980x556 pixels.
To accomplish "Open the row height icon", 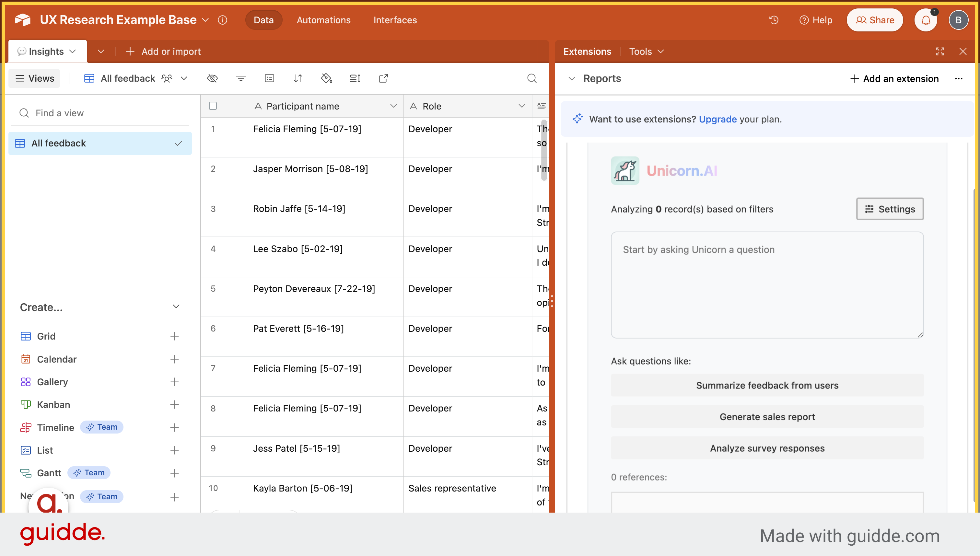I will [x=355, y=78].
